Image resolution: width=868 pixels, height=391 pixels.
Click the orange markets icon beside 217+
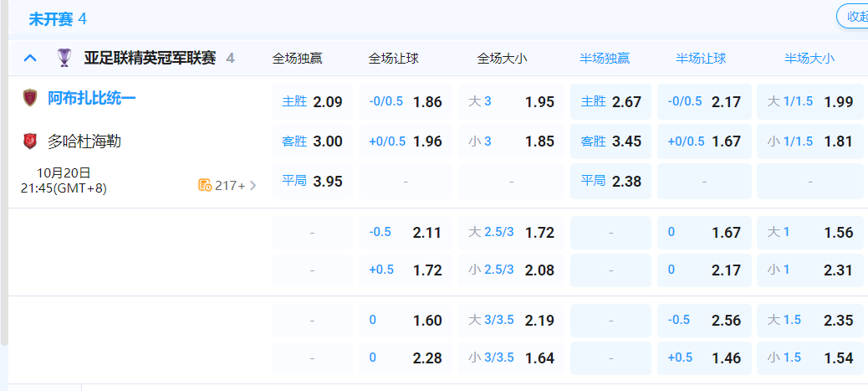205,185
